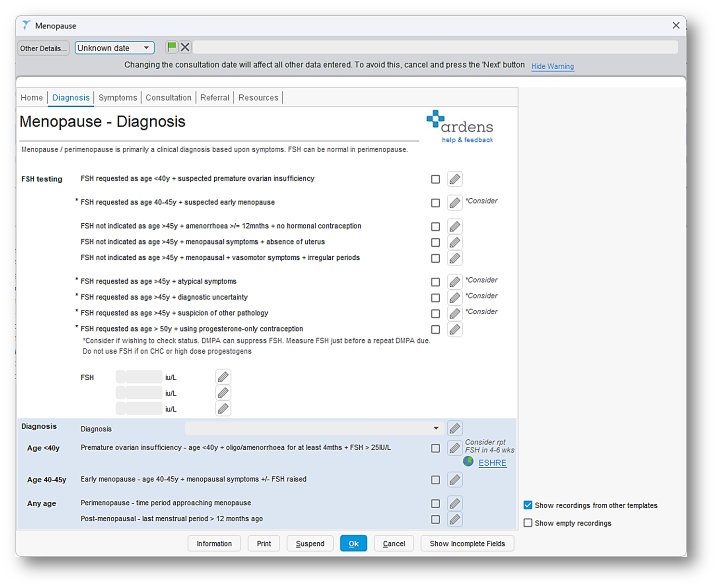Open note pencil for Early menopause diagnosis
718x588 pixels.
[x=455, y=480]
